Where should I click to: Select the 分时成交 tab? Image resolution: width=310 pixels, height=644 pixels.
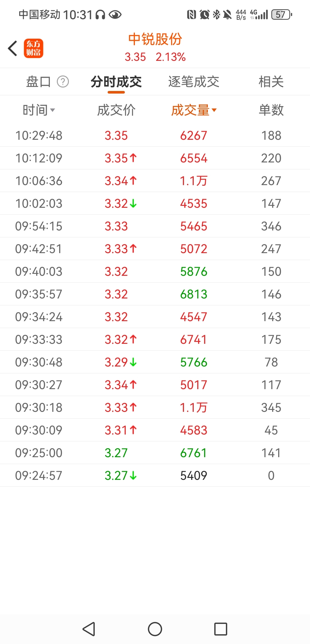click(x=116, y=82)
